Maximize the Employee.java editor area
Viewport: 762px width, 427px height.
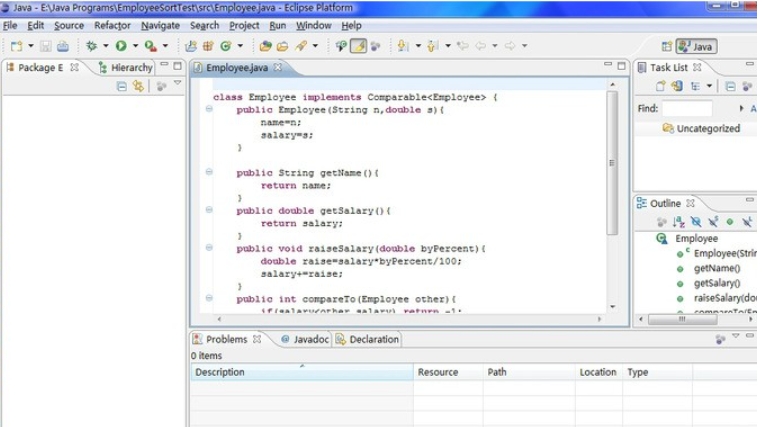tap(622, 66)
